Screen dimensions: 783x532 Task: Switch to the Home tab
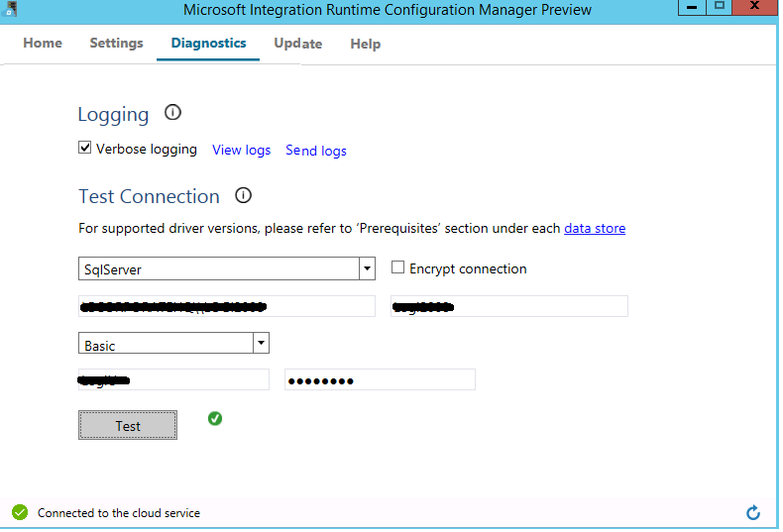(43, 44)
